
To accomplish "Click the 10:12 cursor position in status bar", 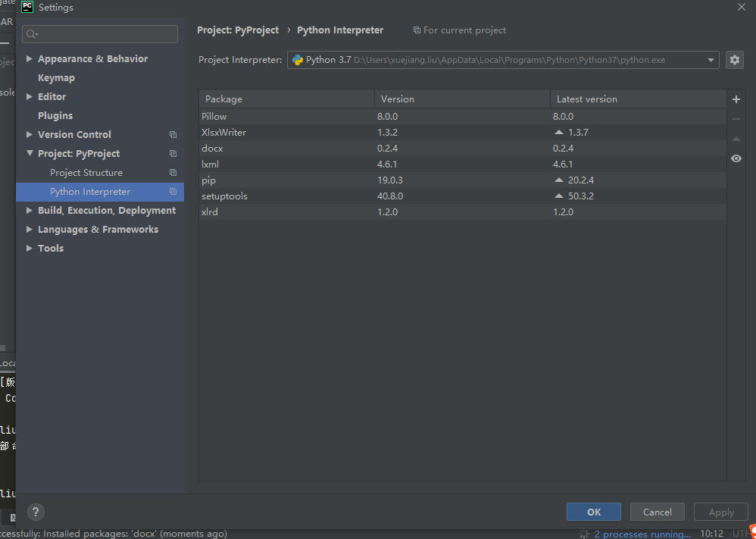I will (x=711, y=534).
